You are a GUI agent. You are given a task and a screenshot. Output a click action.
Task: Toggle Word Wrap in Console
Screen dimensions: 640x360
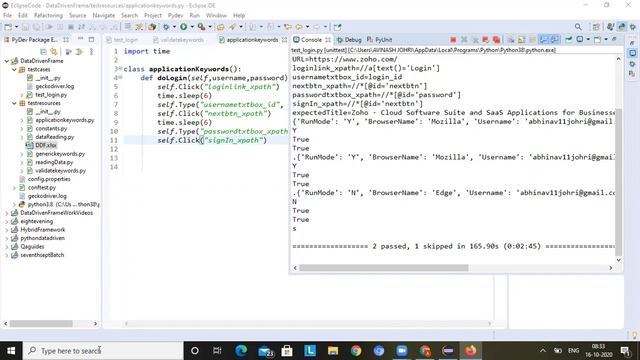[x=533, y=40]
